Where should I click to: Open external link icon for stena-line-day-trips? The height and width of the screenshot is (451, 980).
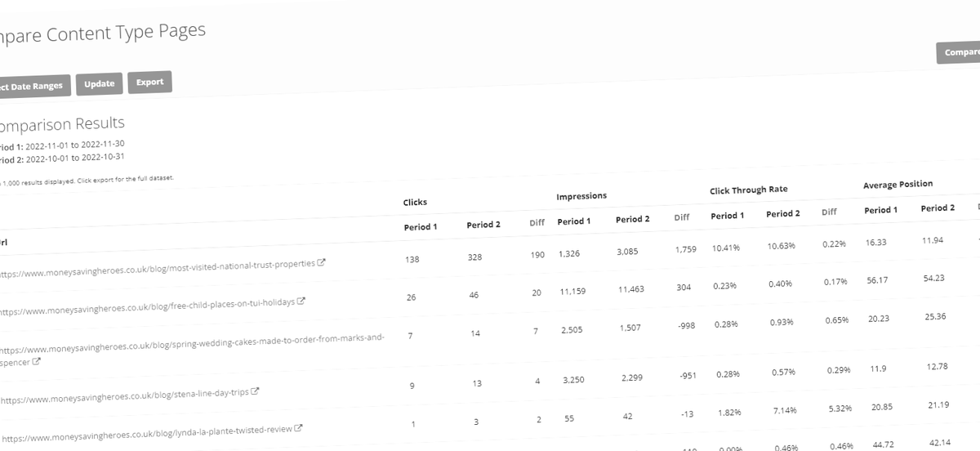(x=255, y=391)
